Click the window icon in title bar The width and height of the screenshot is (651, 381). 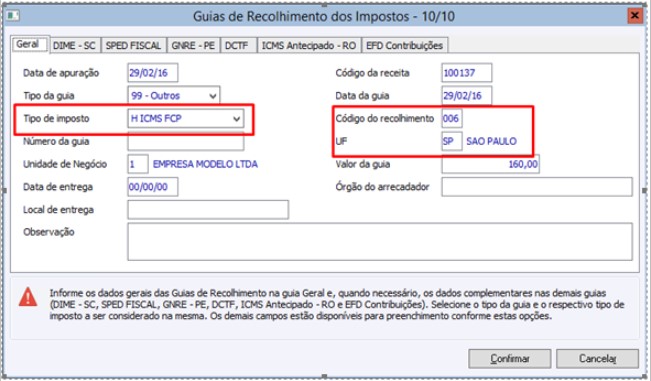tap(12, 16)
